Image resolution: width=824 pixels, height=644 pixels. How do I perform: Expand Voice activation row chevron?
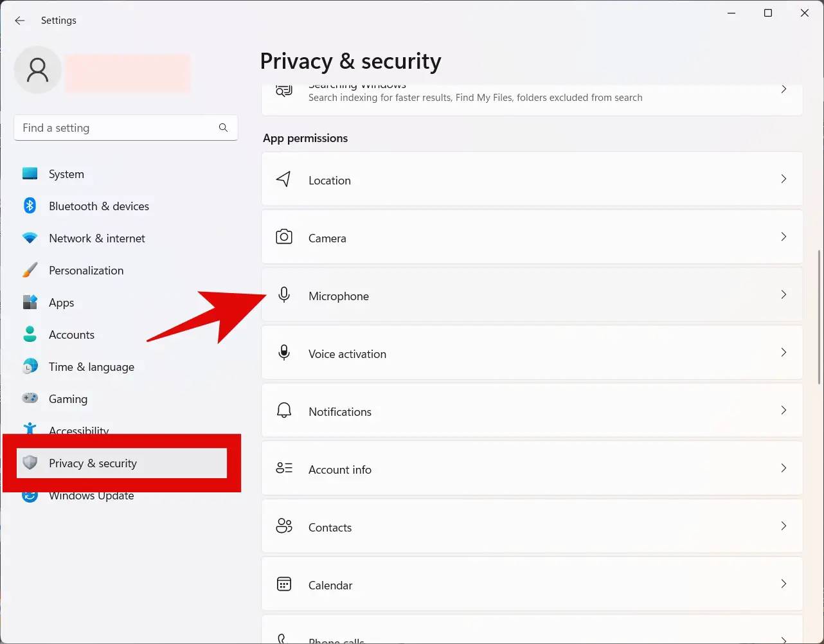(784, 352)
